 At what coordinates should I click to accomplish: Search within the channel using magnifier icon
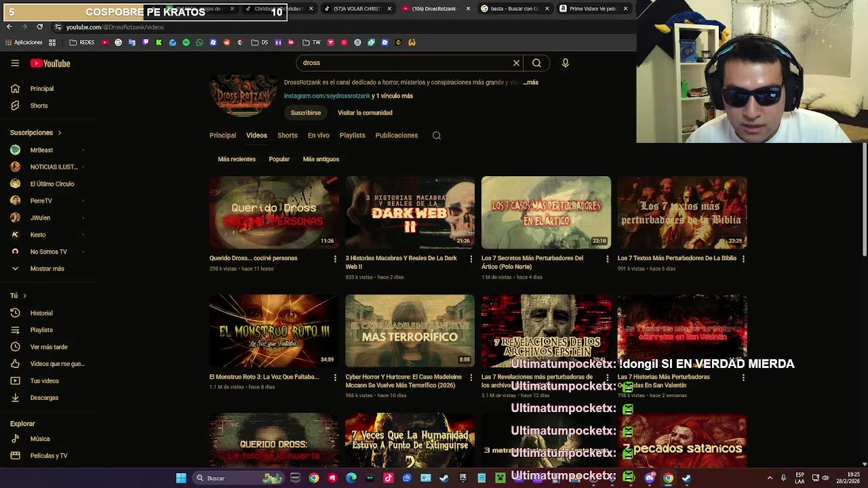pos(437,136)
